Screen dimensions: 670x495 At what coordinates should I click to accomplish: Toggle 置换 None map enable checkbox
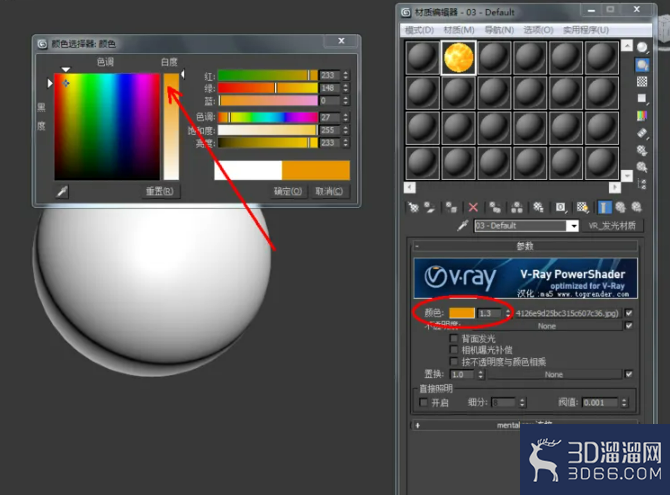click(629, 374)
